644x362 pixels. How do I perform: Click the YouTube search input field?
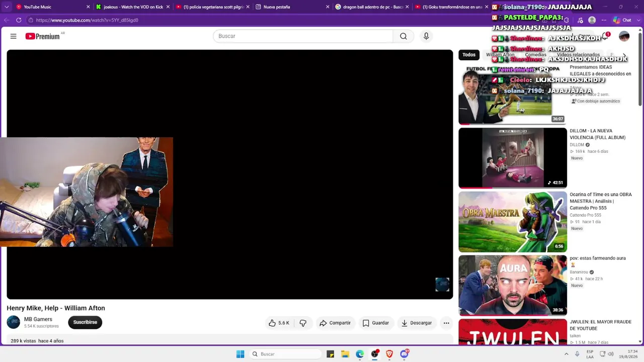coord(303,36)
